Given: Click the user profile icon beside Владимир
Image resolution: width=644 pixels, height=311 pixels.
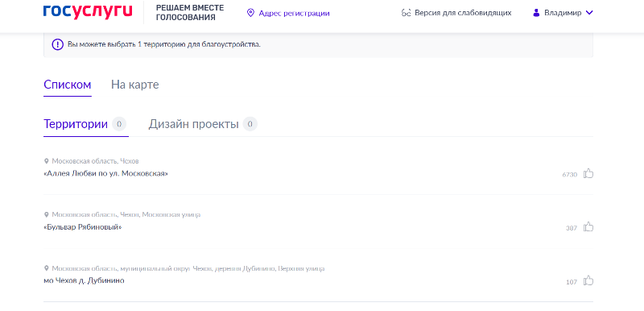Looking at the screenshot, I should (536, 13).
